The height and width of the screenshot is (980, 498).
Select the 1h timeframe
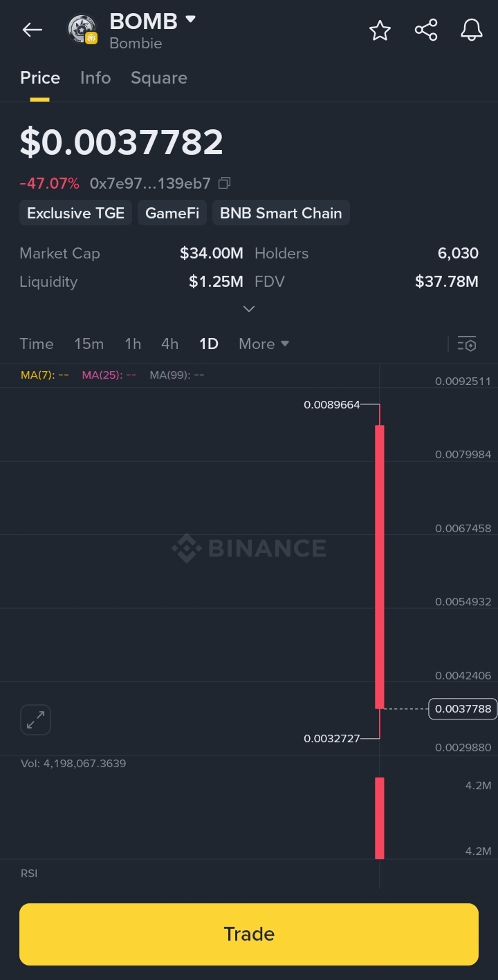(133, 343)
